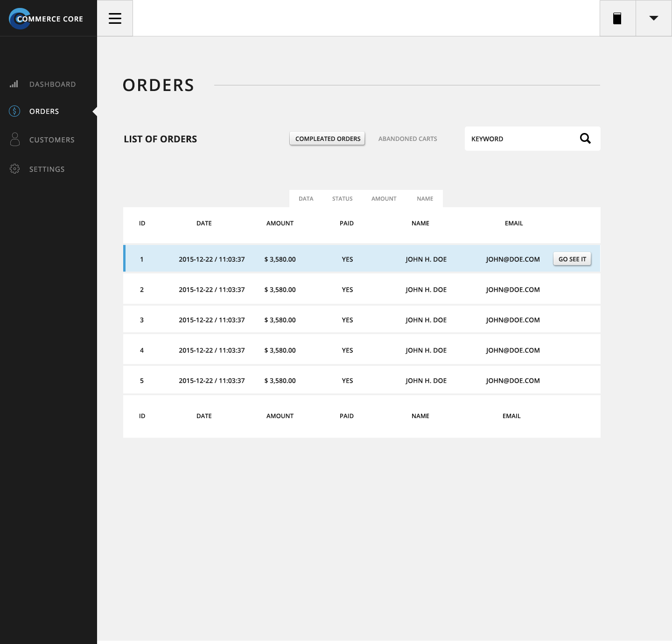Viewport: 672px width, 644px height.
Task: Sort by the Status tab
Action: coord(342,199)
